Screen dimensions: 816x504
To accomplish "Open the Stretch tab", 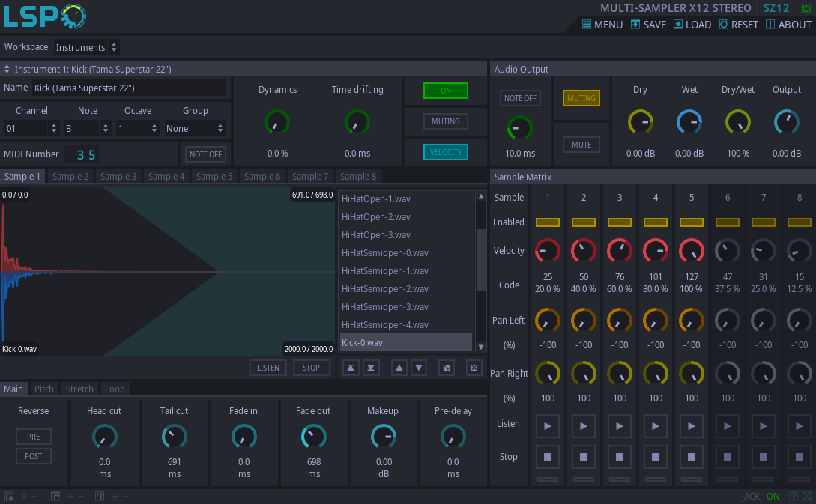I will [79, 389].
